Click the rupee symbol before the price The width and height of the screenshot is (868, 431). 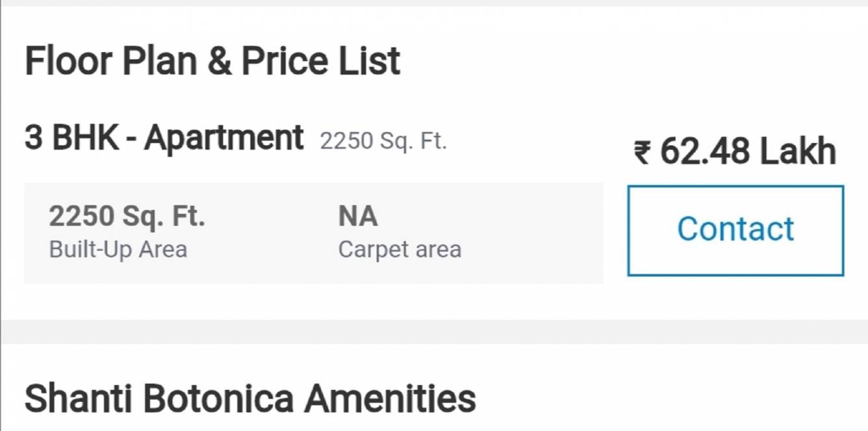point(642,153)
